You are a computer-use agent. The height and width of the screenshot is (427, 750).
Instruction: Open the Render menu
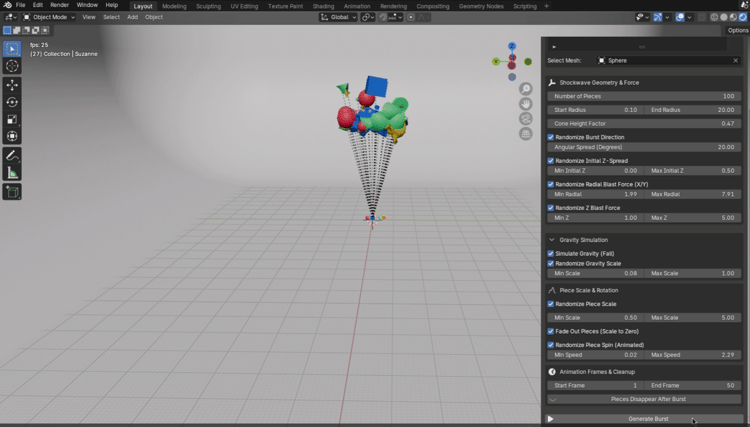pyautogui.click(x=59, y=5)
